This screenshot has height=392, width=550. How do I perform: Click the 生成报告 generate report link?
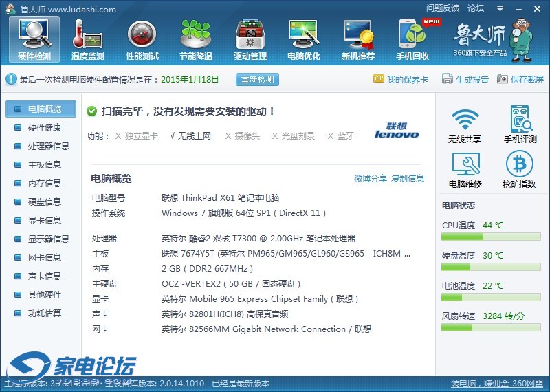click(x=472, y=79)
